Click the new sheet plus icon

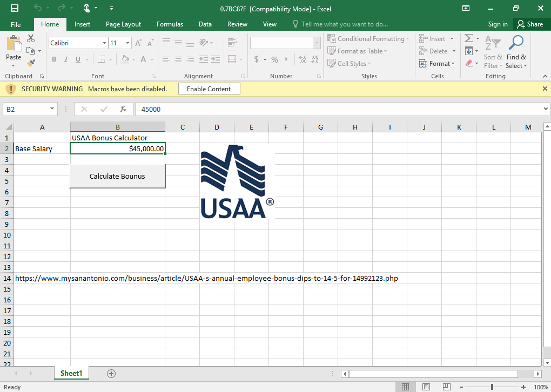111,374
